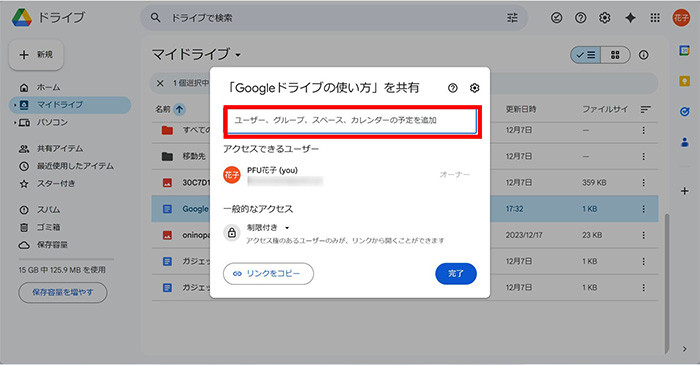Click the plus add-ons icon in side panel
700x365 pixels.
coord(684,191)
